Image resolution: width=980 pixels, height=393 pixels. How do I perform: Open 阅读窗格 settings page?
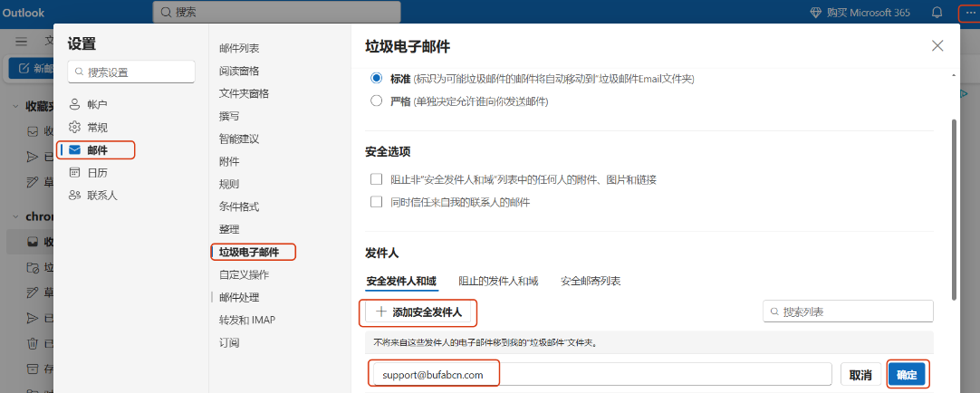[x=239, y=71]
